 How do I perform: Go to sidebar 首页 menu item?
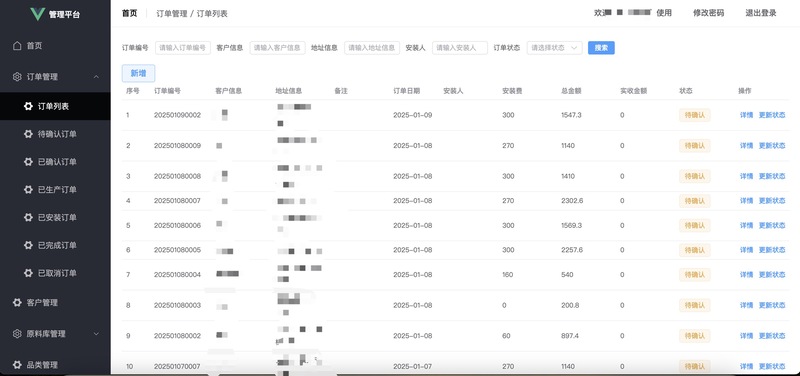pos(55,45)
